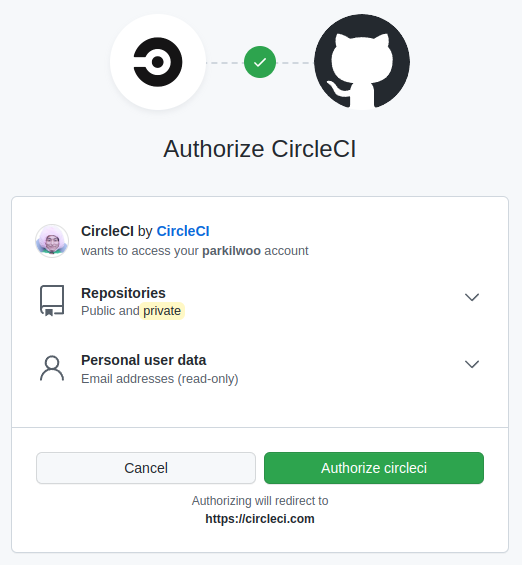Viewport: 522px width, 565px height.
Task: Click the bold CircleCI app name
Action: (107, 231)
